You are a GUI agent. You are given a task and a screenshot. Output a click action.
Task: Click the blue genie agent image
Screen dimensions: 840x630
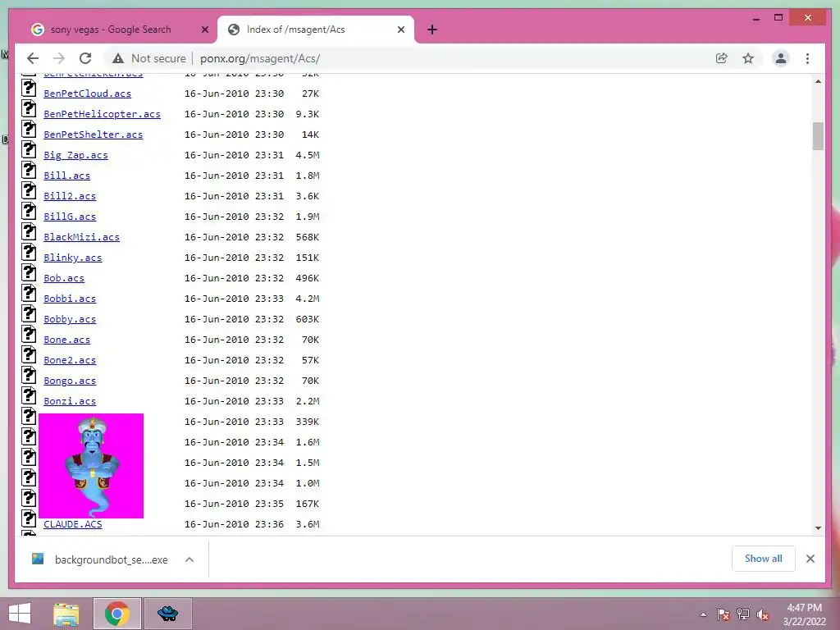point(91,466)
